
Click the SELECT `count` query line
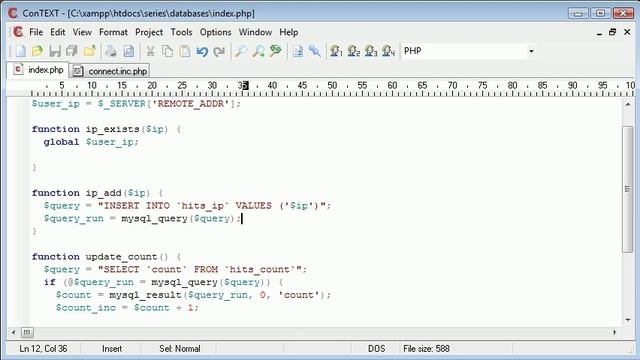tap(176, 269)
